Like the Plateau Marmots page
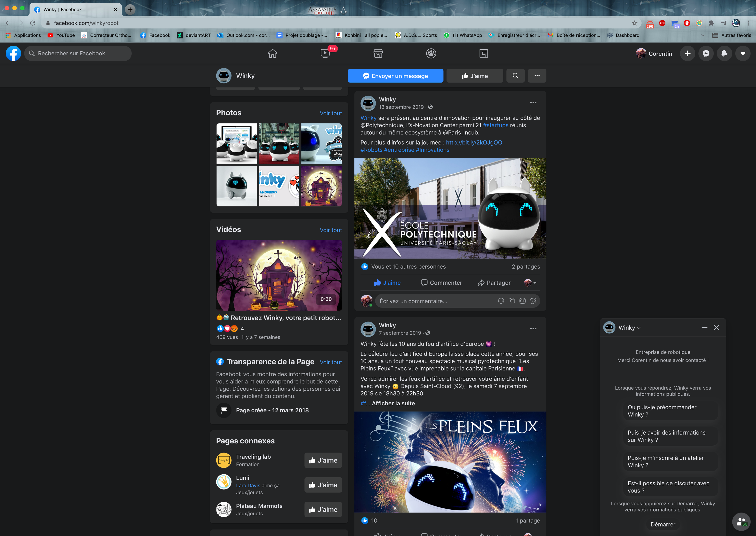Image resolution: width=756 pixels, height=536 pixels. point(323,510)
